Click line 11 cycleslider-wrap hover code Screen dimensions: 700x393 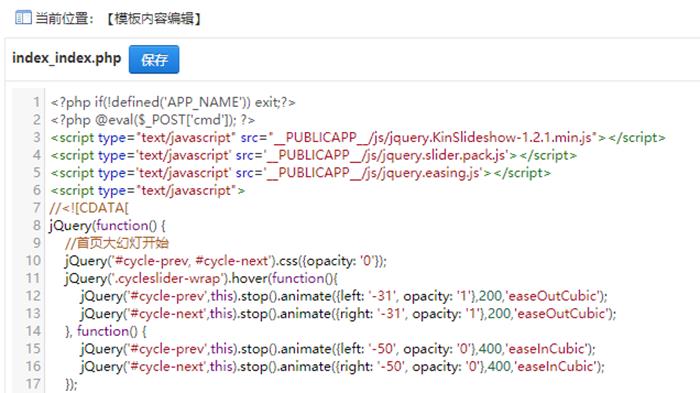(x=201, y=278)
